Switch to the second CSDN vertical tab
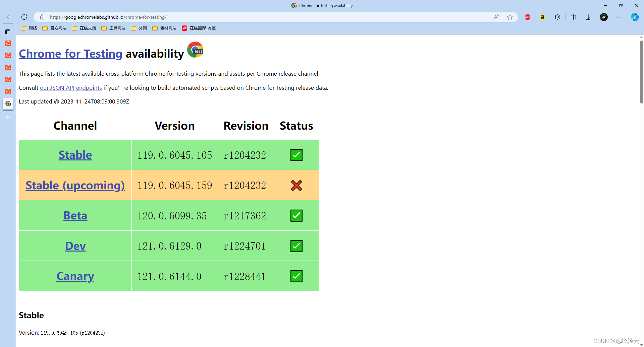 pyautogui.click(x=8, y=55)
